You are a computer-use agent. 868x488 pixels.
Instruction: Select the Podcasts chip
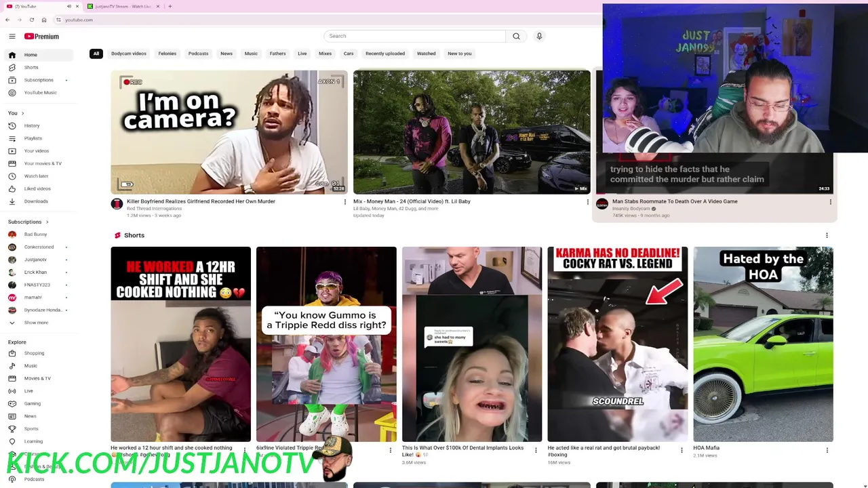click(198, 54)
